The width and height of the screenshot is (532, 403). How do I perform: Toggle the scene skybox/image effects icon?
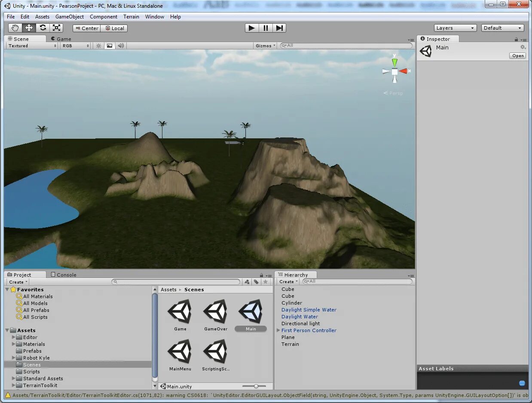(x=110, y=46)
